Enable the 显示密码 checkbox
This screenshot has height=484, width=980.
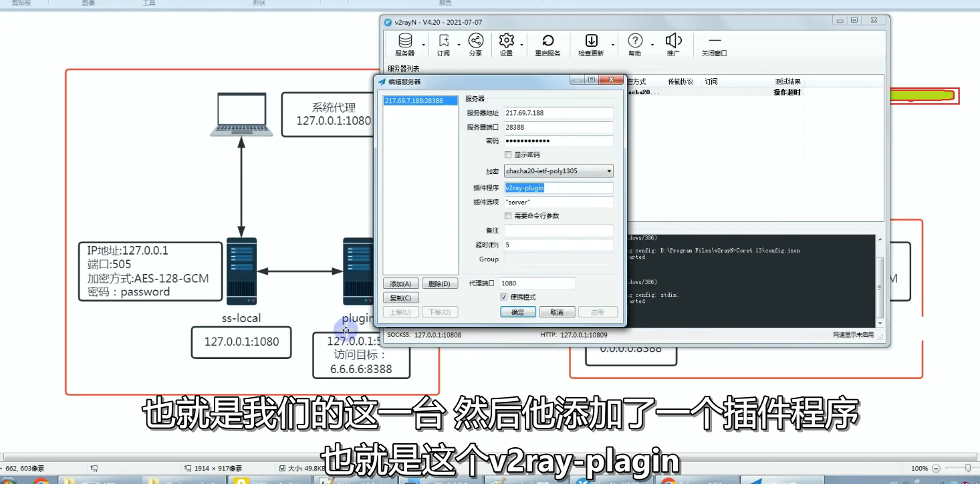point(508,154)
